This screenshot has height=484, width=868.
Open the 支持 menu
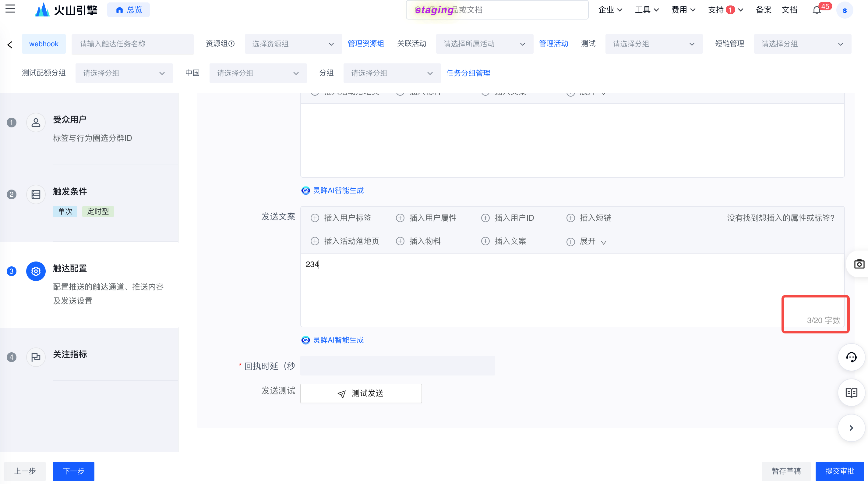725,10
